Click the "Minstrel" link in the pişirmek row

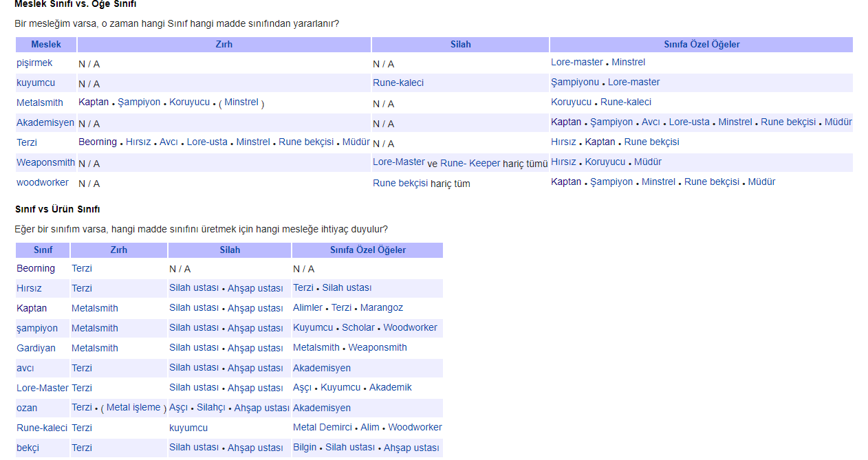[628, 63]
